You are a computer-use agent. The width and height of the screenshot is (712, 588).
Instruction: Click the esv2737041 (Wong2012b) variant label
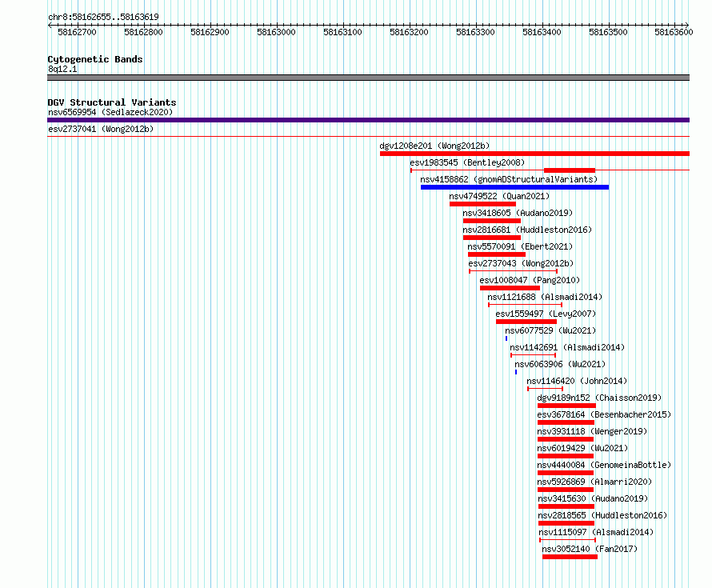click(101, 129)
